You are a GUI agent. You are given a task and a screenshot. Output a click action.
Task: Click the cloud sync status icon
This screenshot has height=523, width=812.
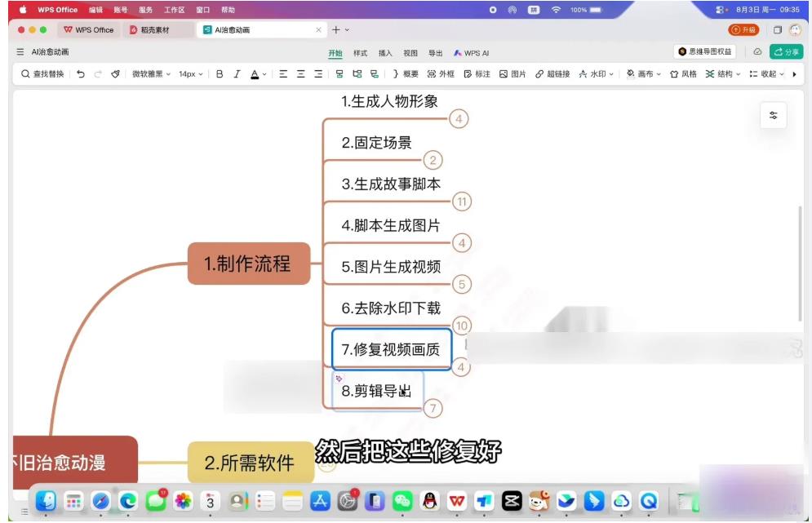coord(757,51)
